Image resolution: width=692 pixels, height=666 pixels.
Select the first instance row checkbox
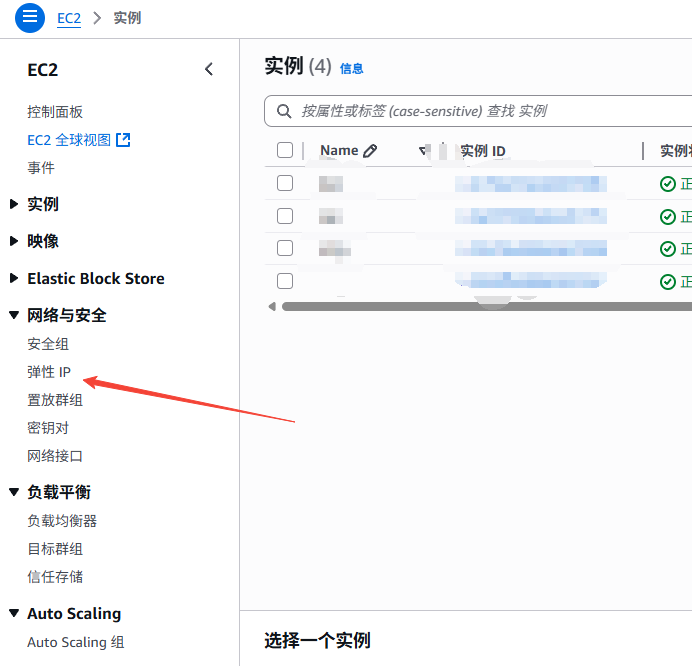coord(285,184)
